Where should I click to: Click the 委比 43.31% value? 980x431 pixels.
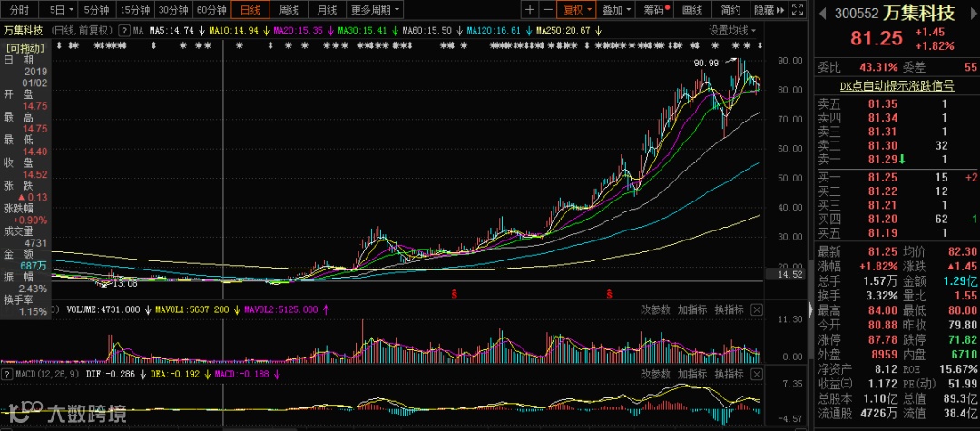tap(878, 67)
